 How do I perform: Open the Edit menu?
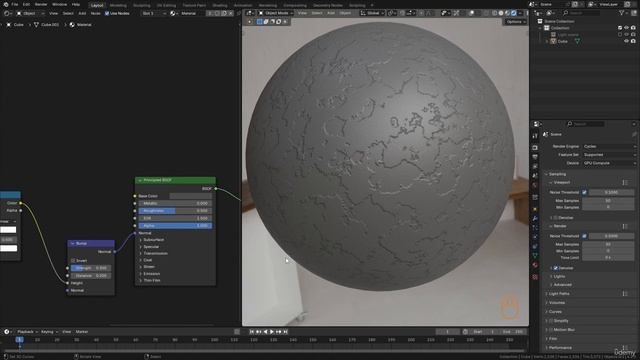[x=26, y=4]
